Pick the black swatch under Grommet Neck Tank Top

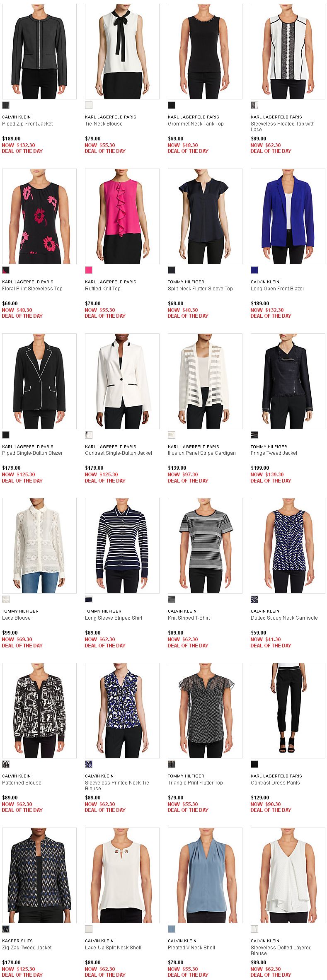(x=172, y=105)
